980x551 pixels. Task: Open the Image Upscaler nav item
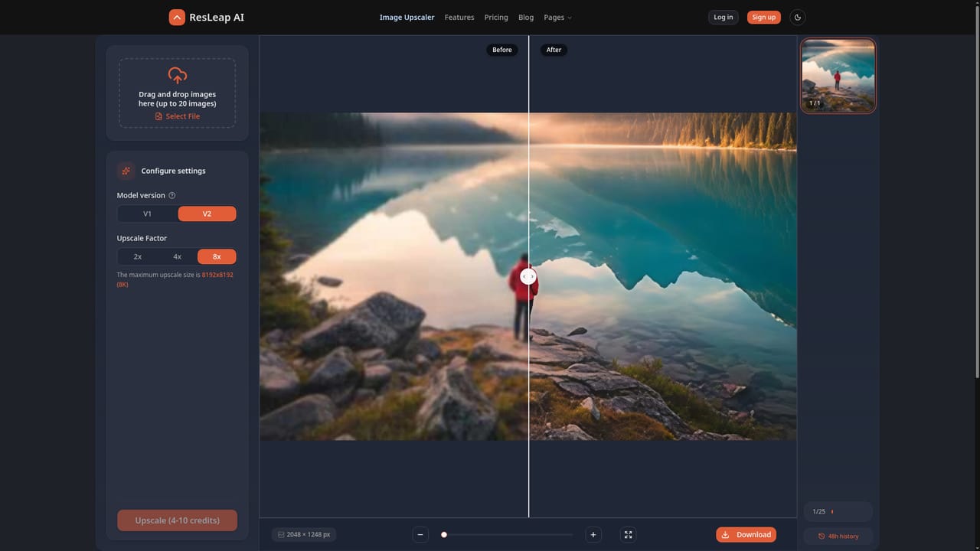click(407, 17)
